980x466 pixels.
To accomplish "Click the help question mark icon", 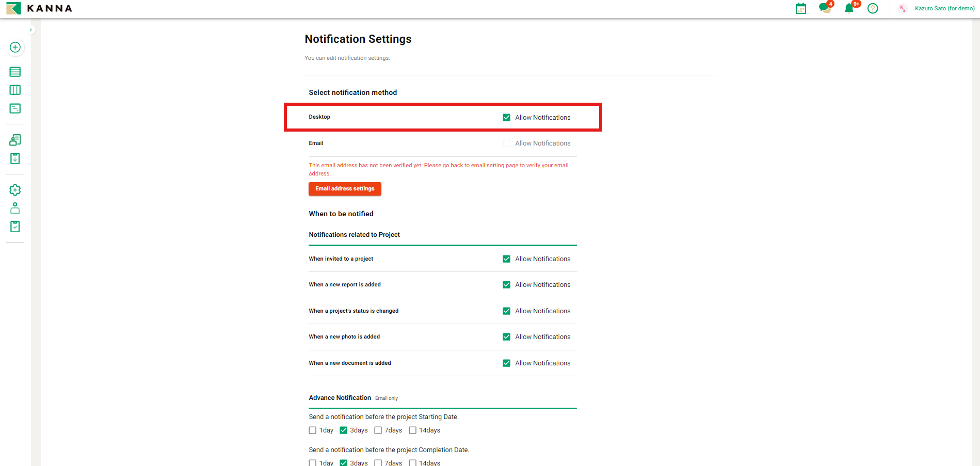I will coord(873,9).
